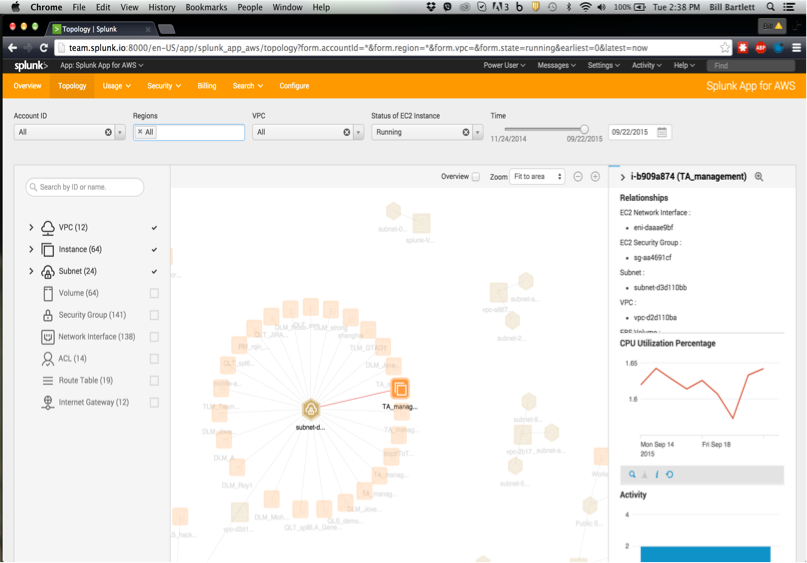
Task: Open the Security menu
Action: [x=164, y=86]
